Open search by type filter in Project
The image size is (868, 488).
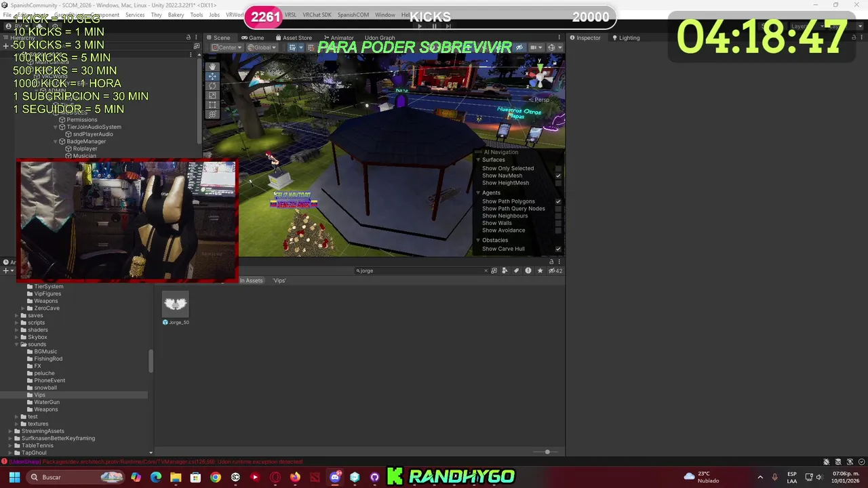[x=505, y=270]
